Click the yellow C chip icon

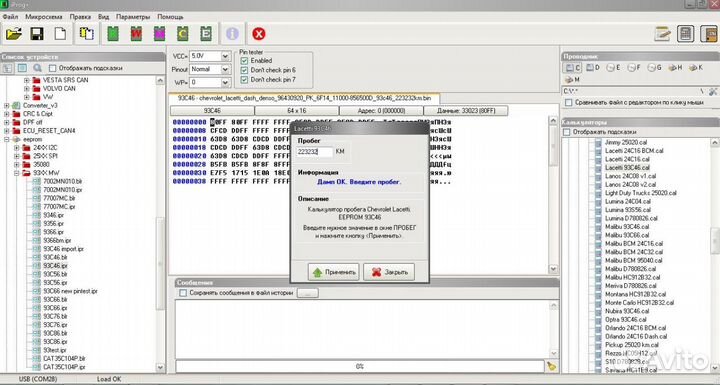pos(183,34)
